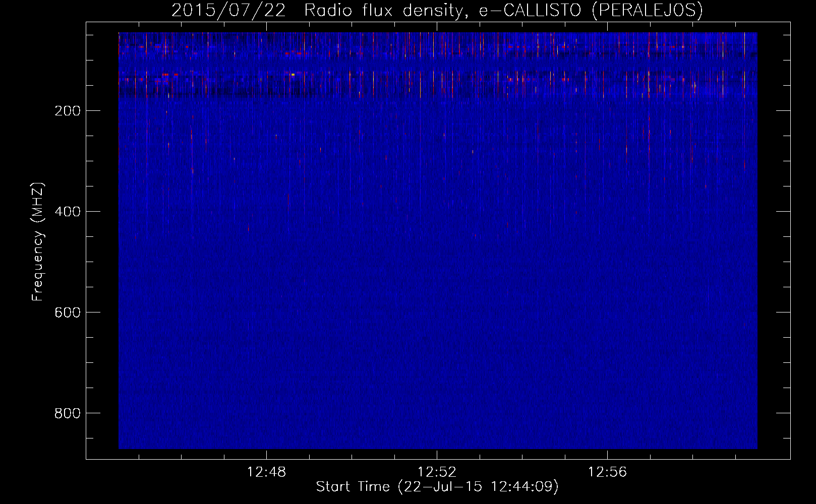Click the 800 frequency tick label
This screenshot has height=504, width=816.
point(68,413)
